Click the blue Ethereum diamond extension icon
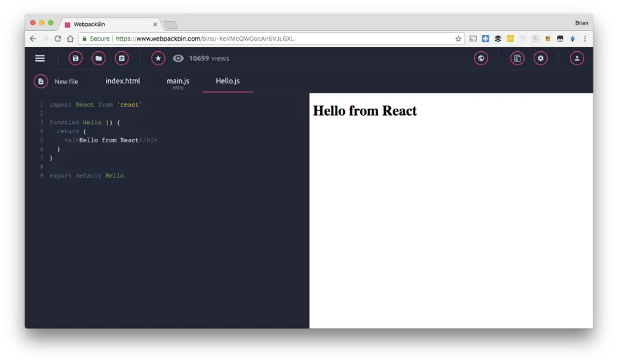 [x=572, y=39]
